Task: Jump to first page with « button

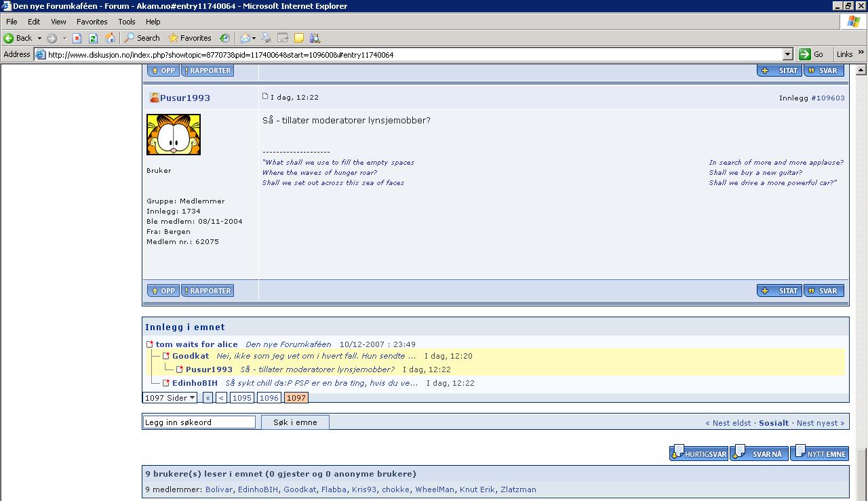Action: point(208,398)
